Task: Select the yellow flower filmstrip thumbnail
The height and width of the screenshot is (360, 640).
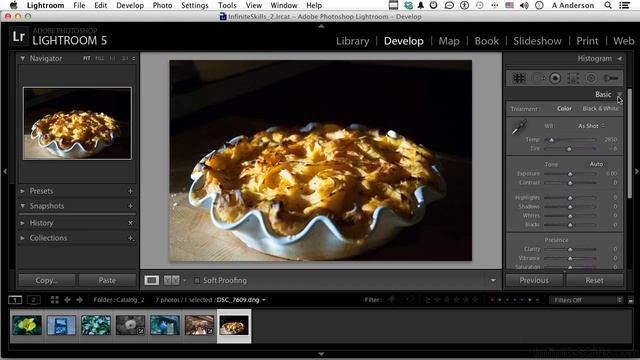Action: coord(27,326)
